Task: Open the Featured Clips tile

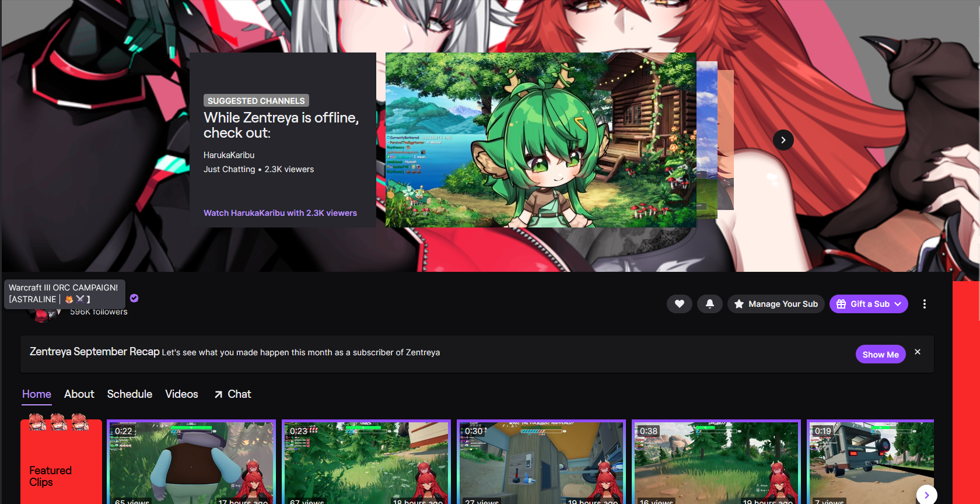Action: pos(61,461)
